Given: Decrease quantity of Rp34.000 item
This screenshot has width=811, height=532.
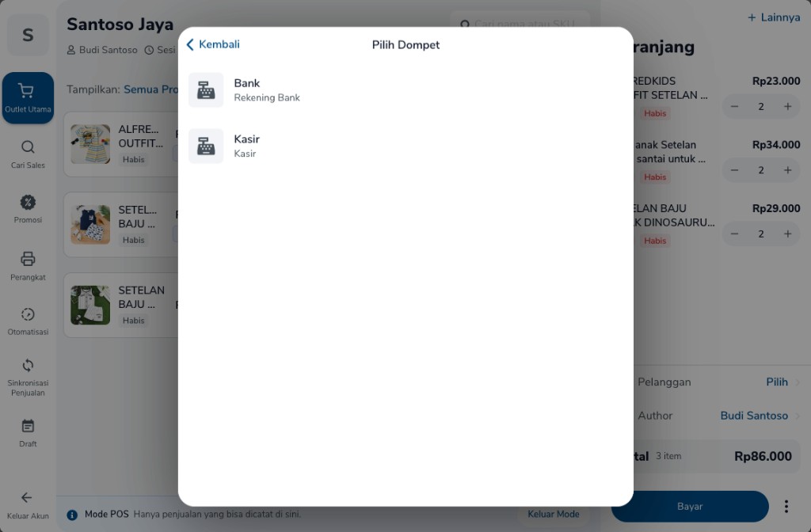Looking at the screenshot, I should (x=734, y=170).
